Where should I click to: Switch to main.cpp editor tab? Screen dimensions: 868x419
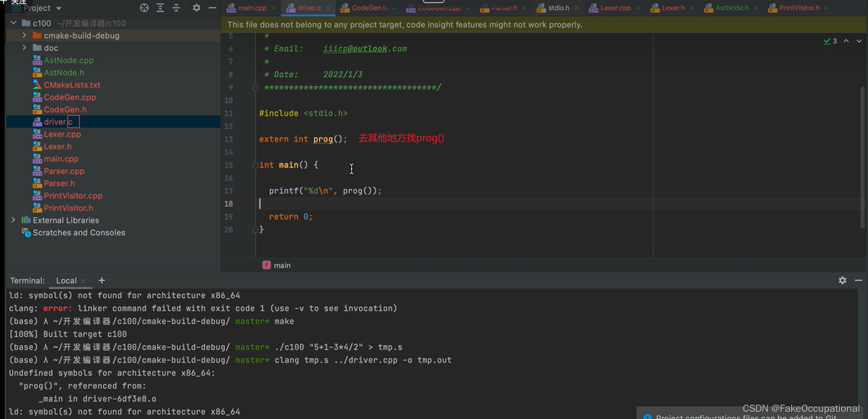click(x=252, y=8)
